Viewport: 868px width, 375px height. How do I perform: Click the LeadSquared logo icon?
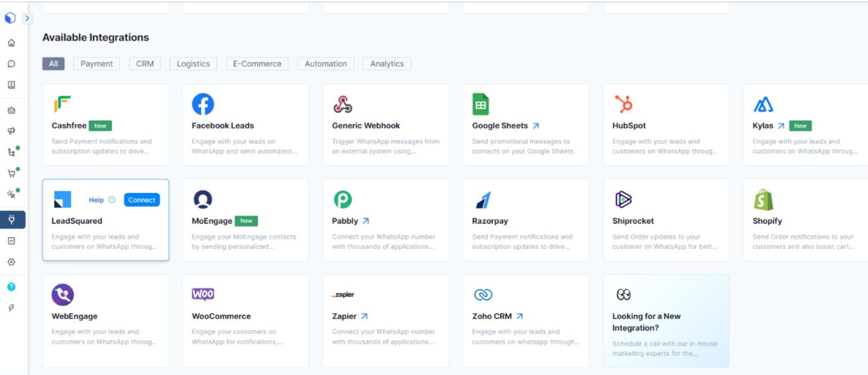pyautogui.click(x=62, y=200)
